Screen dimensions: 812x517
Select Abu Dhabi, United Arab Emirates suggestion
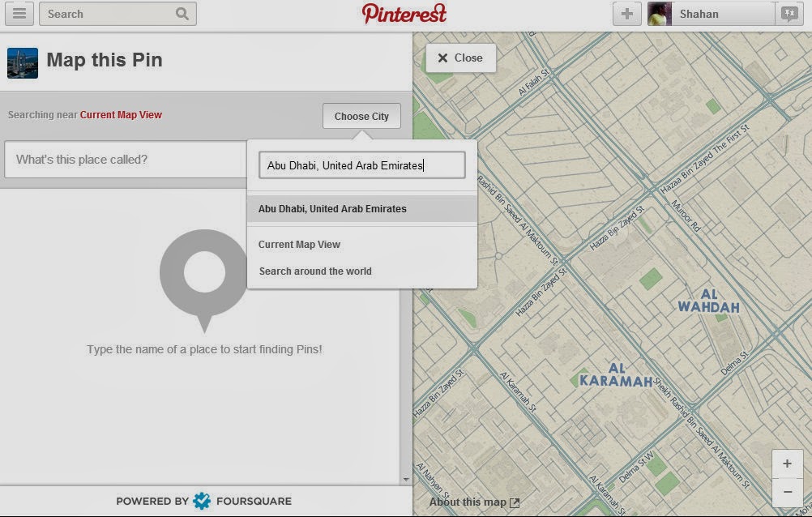tap(362, 209)
